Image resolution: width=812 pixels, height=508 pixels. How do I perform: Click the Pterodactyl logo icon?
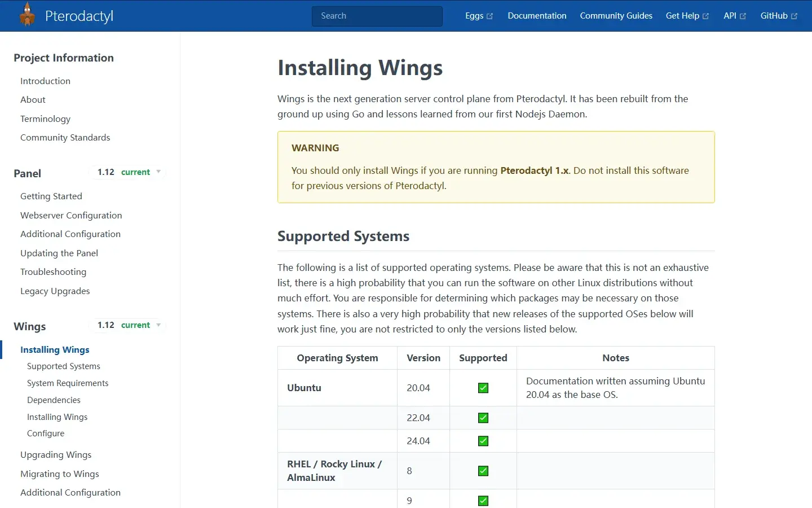click(27, 15)
